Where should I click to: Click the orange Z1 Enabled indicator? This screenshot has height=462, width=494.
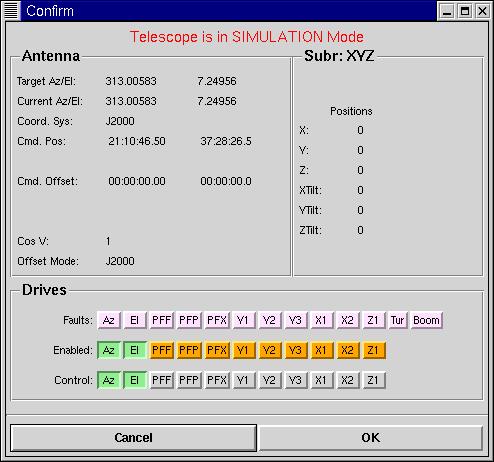click(x=373, y=350)
